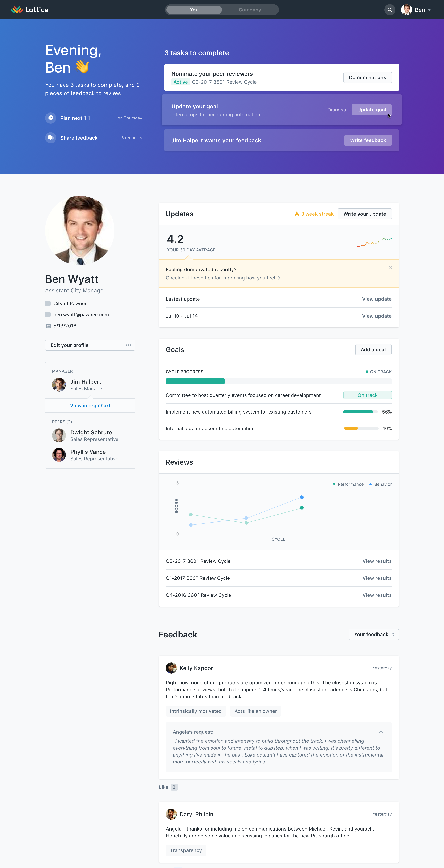Click the cycle progress bar
This screenshot has height=868, width=444.
tap(278, 381)
